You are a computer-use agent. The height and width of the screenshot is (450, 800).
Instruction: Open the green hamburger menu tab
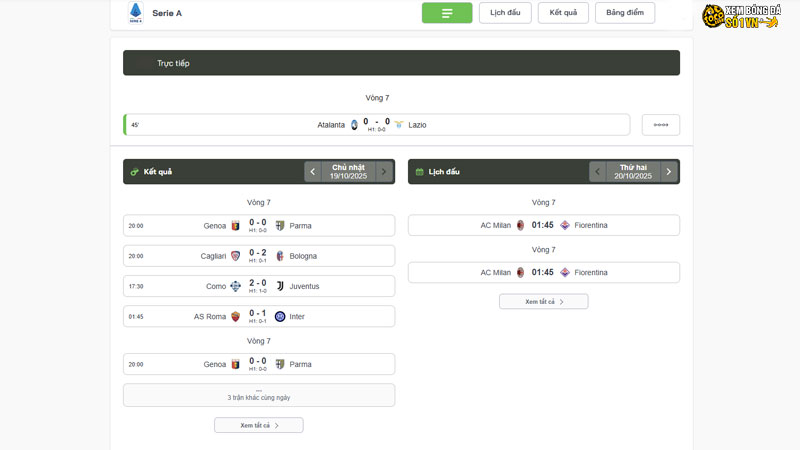pos(447,13)
